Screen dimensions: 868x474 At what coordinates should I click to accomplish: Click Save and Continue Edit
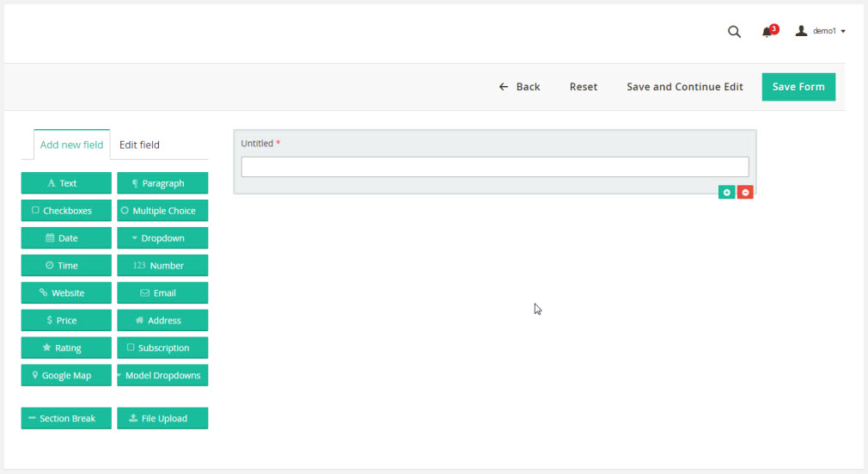[684, 87]
